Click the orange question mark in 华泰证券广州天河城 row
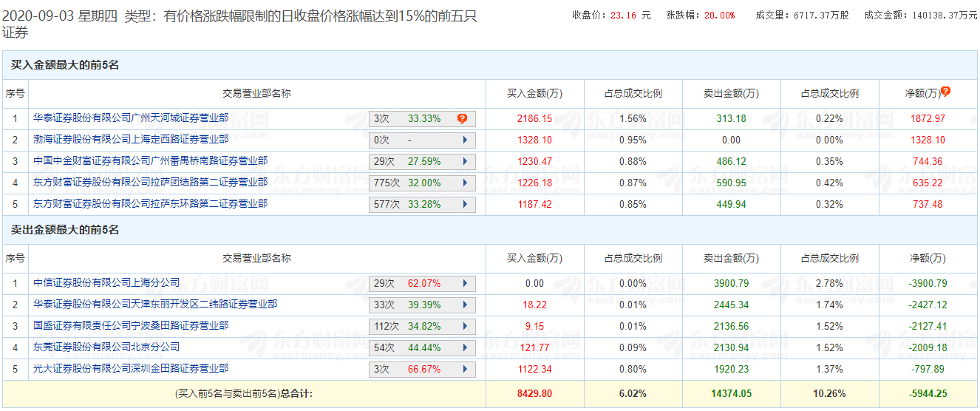The height and width of the screenshot is (411, 980). [462, 118]
